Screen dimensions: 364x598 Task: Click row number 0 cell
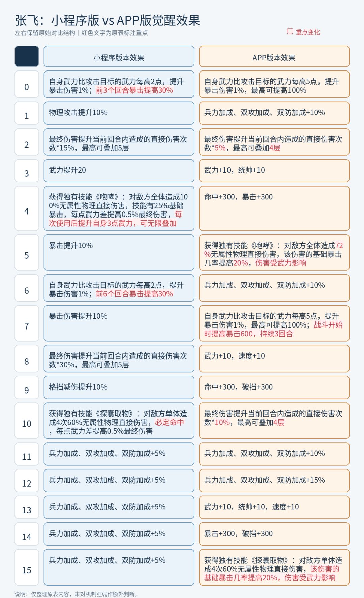(27, 84)
